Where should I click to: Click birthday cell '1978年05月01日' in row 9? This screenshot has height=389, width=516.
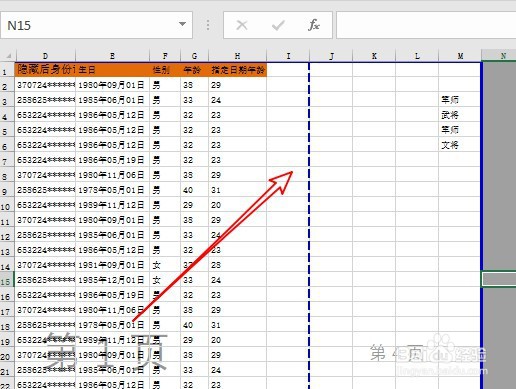coord(113,190)
